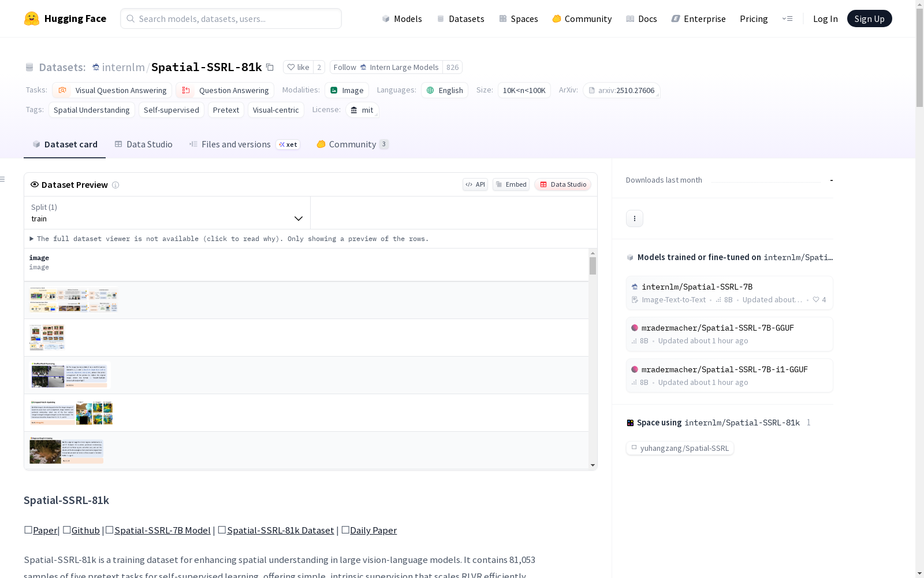Open the more navigation menu icon
Viewport: 924px width, 578px height.
787,18
